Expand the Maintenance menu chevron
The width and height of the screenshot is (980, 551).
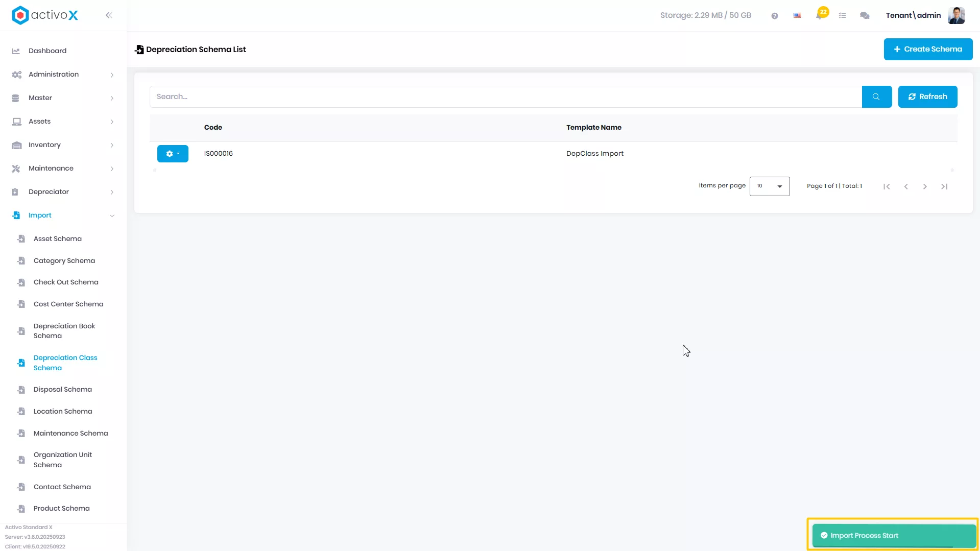click(x=112, y=169)
